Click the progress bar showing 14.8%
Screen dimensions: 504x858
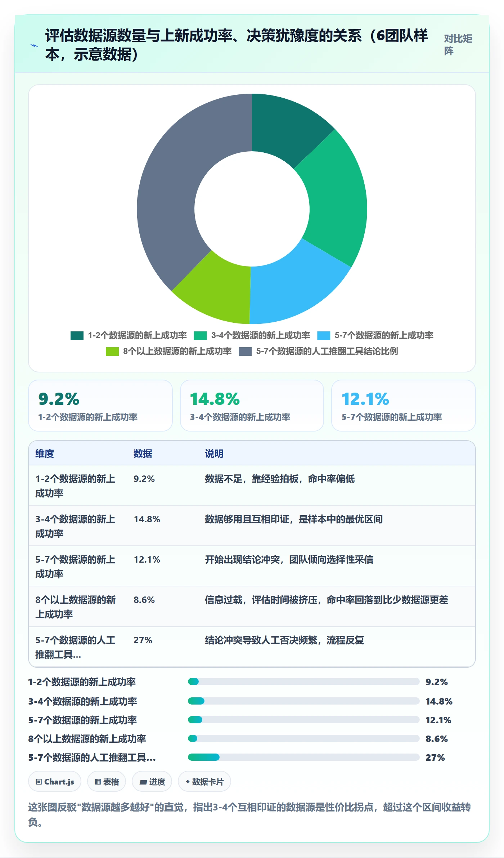303,701
